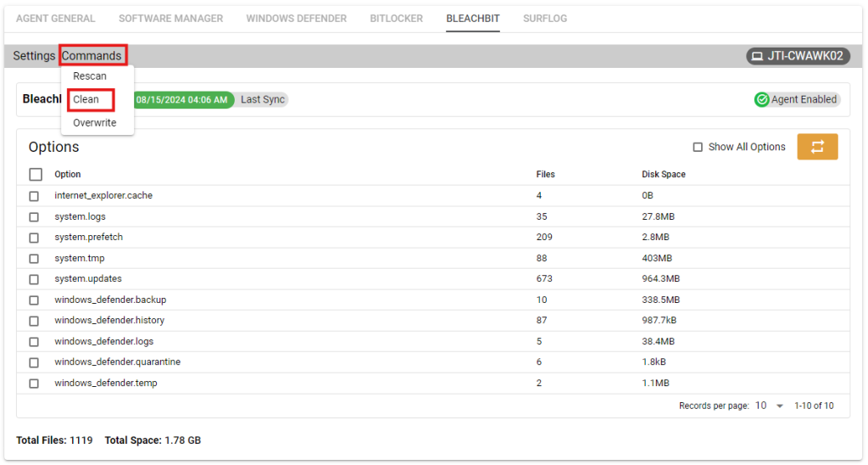The height and width of the screenshot is (465, 868).
Task: Click the orange sync arrows button
Action: (817, 147)
